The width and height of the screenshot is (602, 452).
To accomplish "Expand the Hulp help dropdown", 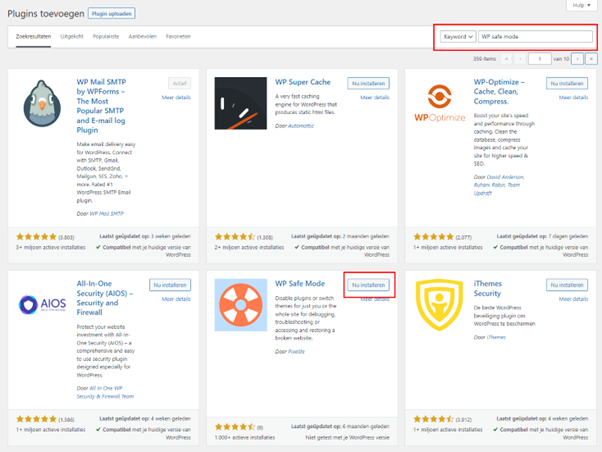I will pos(581,5).
